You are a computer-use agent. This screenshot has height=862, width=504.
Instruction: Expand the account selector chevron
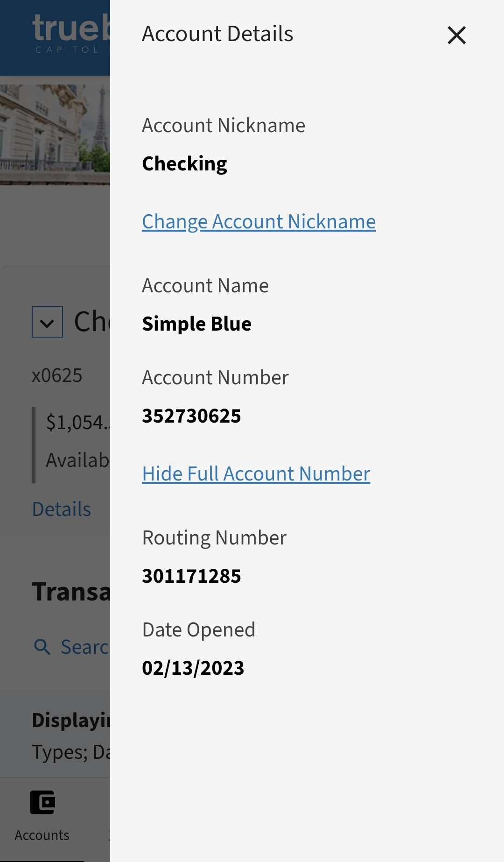point(47,322)
